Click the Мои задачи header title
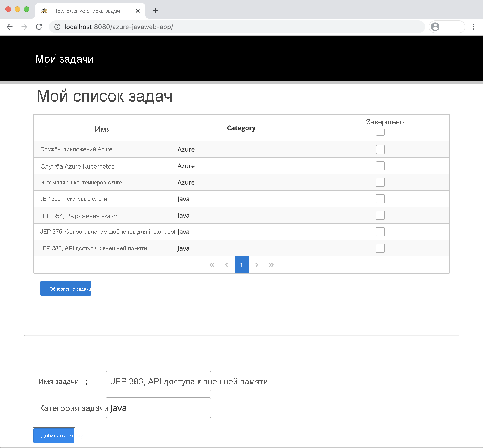The height and width of the screenshot is (448, 483). (65, 59)
